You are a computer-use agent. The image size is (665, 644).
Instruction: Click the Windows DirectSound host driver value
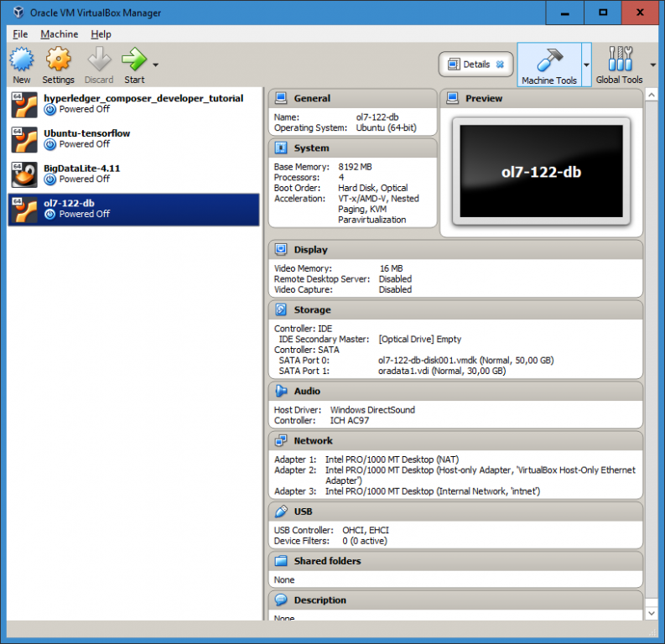[372, 410]
